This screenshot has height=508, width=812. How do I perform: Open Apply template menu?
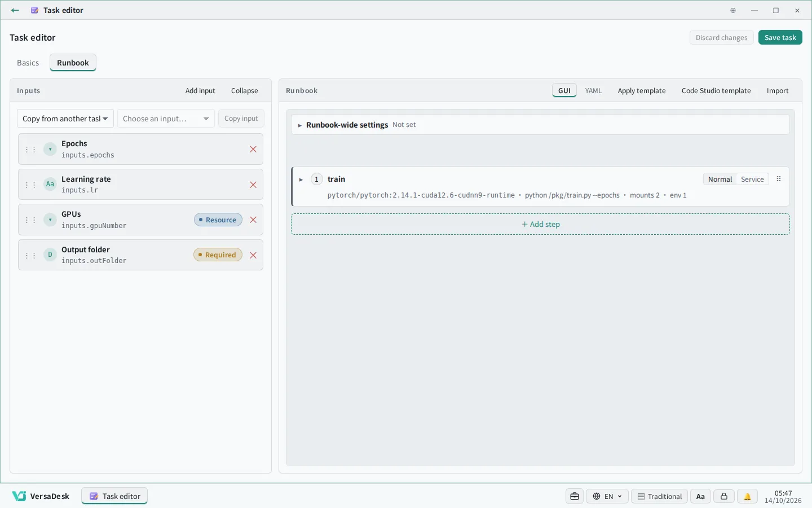click(x=642, y=91)
